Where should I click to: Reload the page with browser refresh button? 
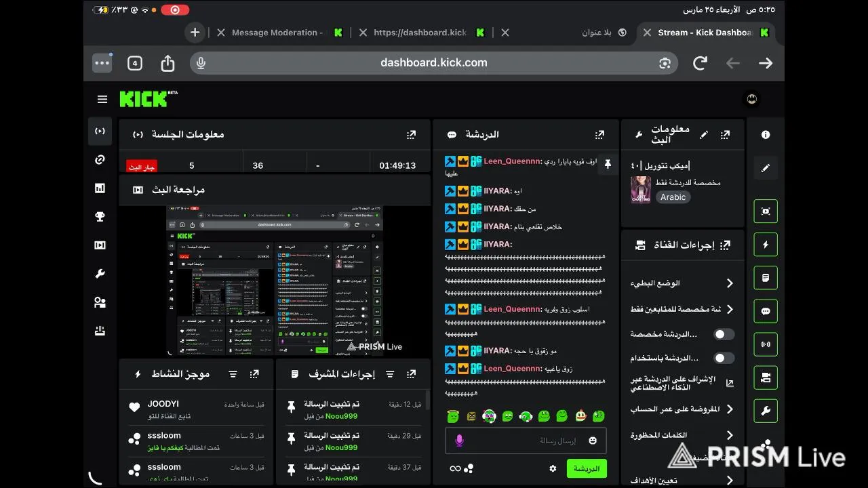coord(700,63)
